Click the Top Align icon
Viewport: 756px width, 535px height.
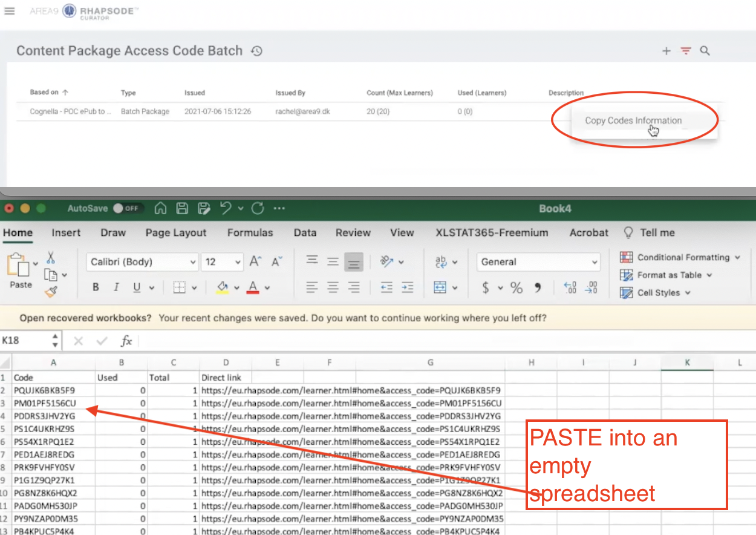click(x=312, y=261)
